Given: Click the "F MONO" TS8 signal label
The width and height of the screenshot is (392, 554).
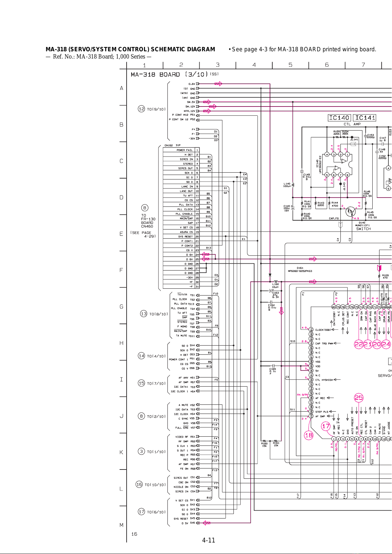Looking at the screenshot, I should tap(182, 326).
